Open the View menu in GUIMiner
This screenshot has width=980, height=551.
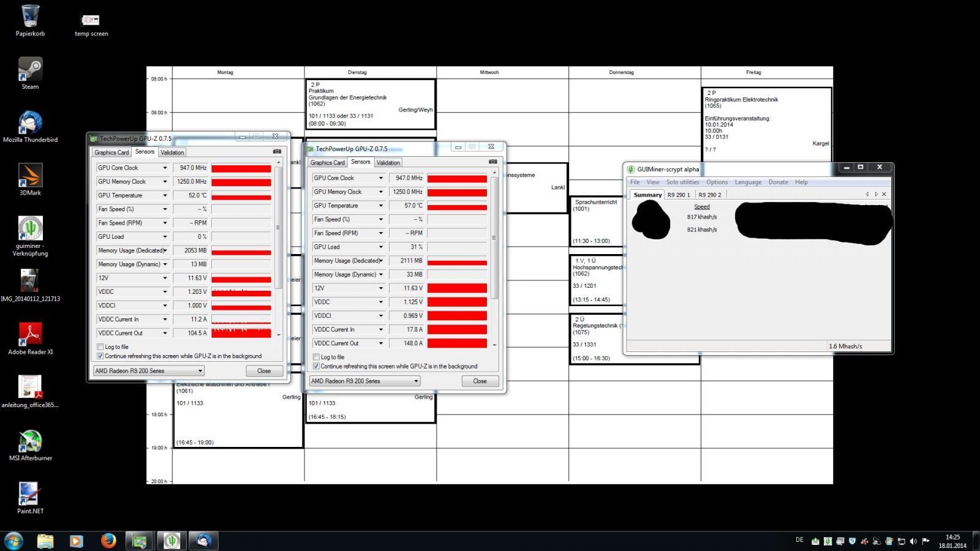pos(653,182)
